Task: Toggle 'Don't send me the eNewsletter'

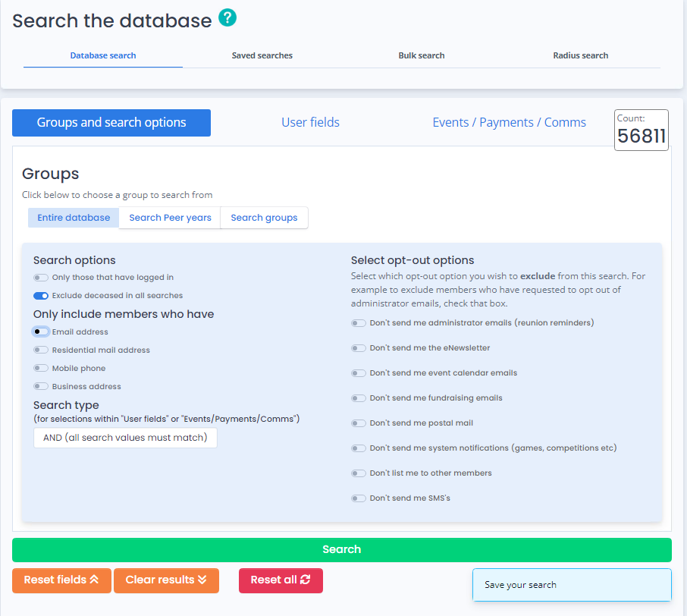Action: [359, 348]
